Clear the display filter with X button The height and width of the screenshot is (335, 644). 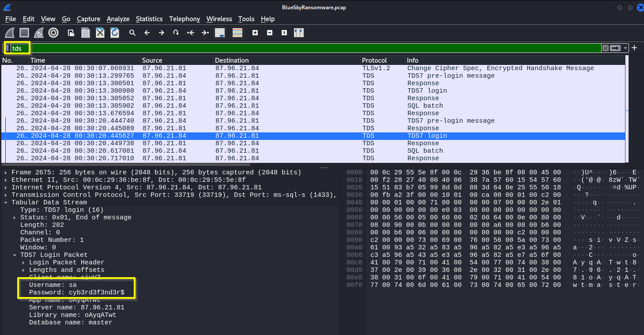[x=606, y=48]
